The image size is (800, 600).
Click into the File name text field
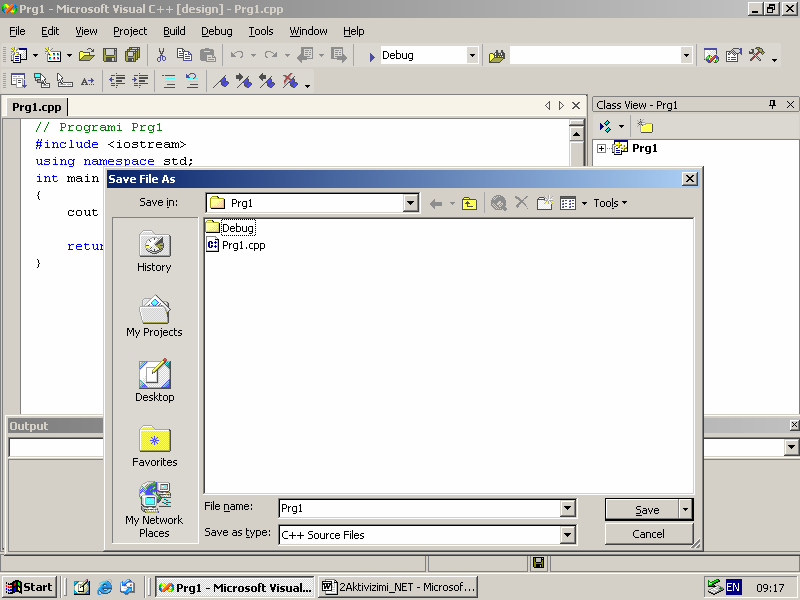pos(421,508)
